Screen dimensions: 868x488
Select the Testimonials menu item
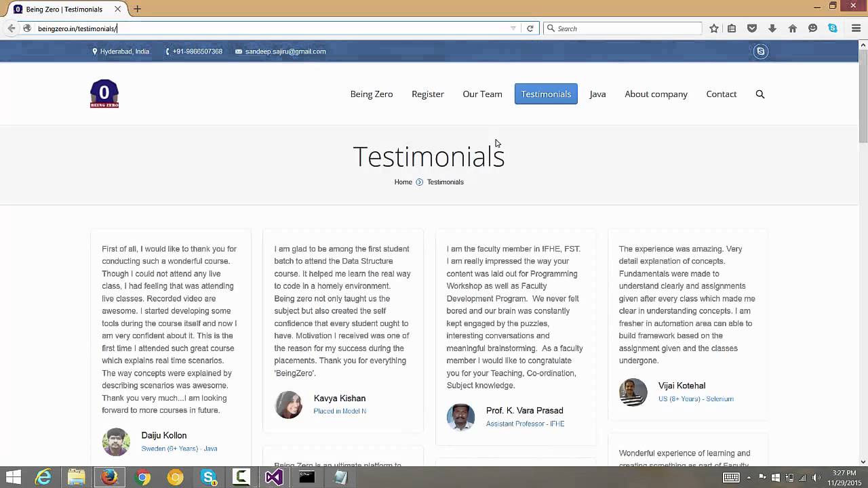pyautogui.click(x=546, y=94)
